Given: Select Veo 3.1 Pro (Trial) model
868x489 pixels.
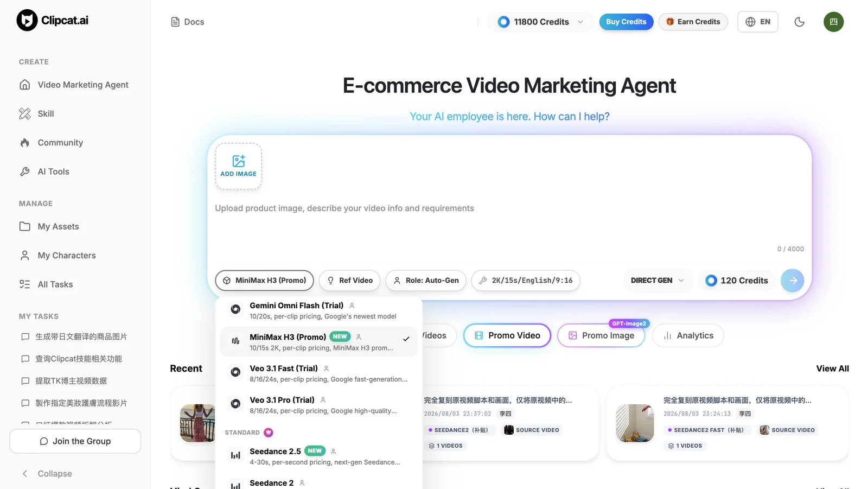Looking at the screenshot, I should click(x=318, y=405).
